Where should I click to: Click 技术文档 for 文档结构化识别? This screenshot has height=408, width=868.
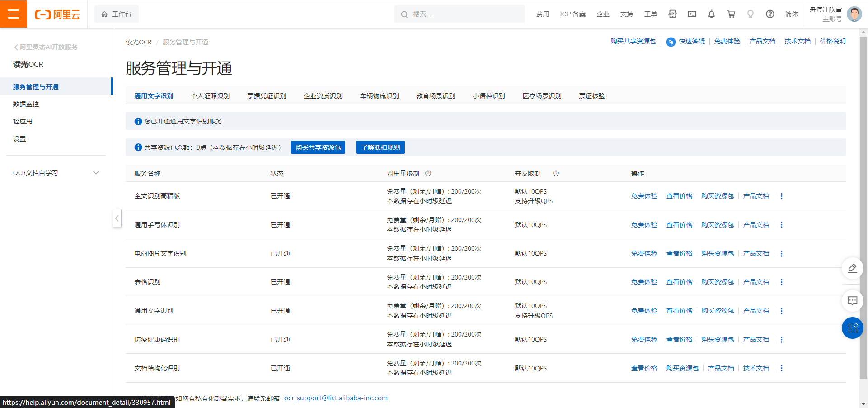[x=756, y=368]
